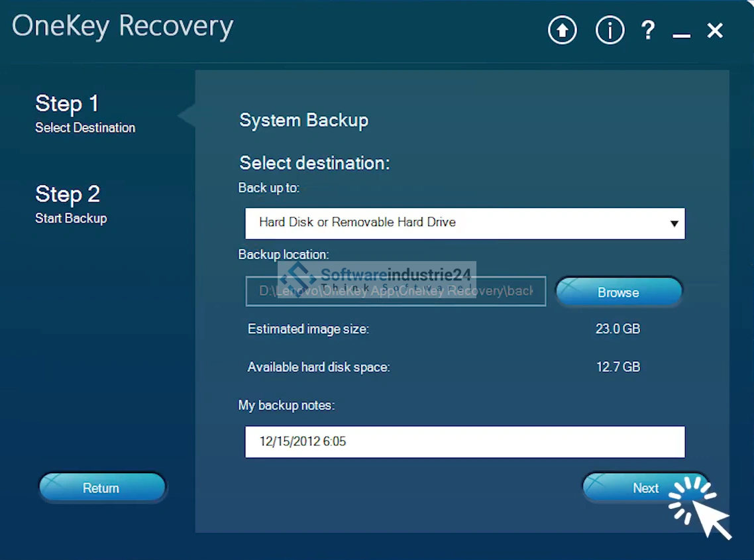Screen dimensions: 754x560
Task: Switch to Step 2 Start Backup
Action: [x=71, y=203]
